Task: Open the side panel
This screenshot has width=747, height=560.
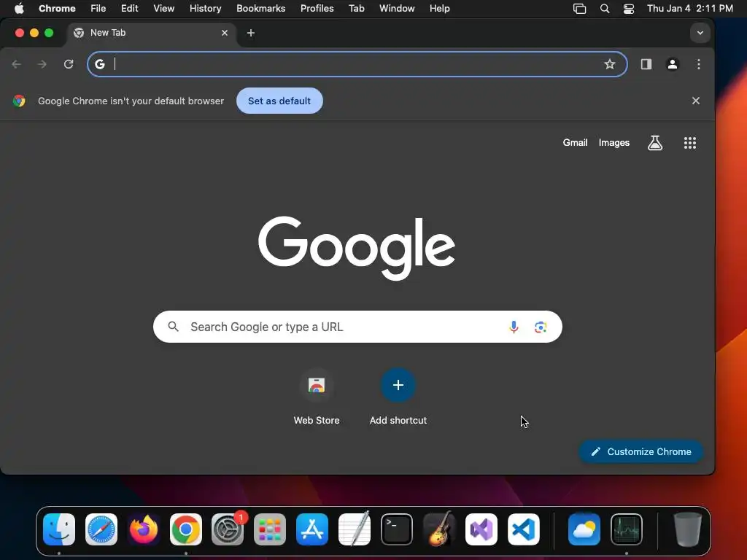Action: pyautogui.click(x=646, y=64)
